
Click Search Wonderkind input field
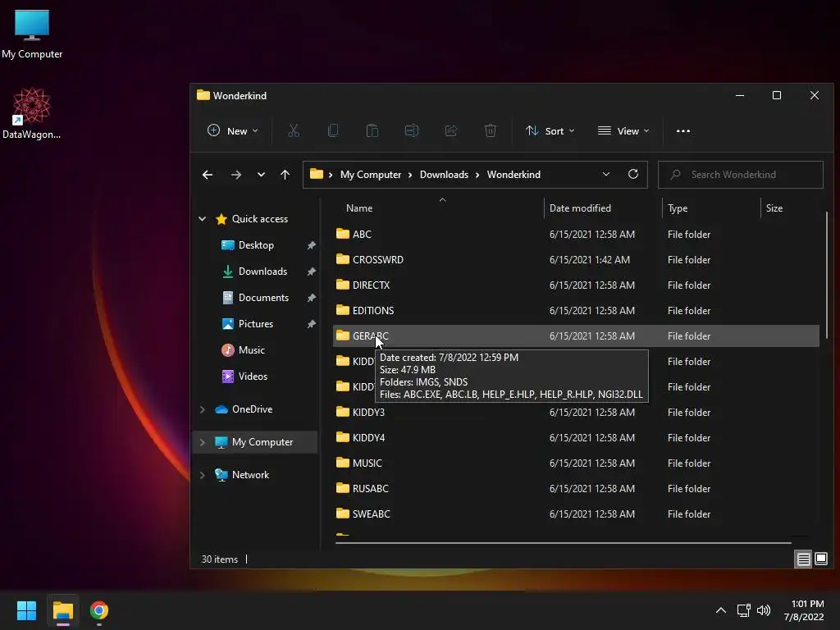(741, 175)
